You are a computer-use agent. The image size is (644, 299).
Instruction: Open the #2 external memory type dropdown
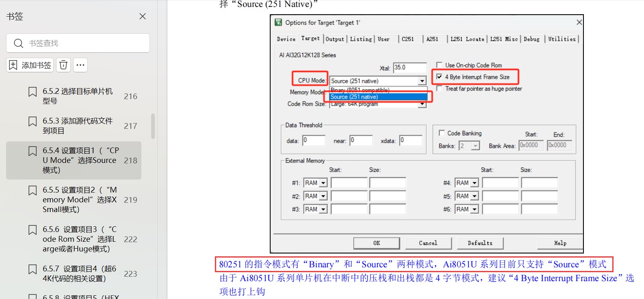(x=323, y=196)
